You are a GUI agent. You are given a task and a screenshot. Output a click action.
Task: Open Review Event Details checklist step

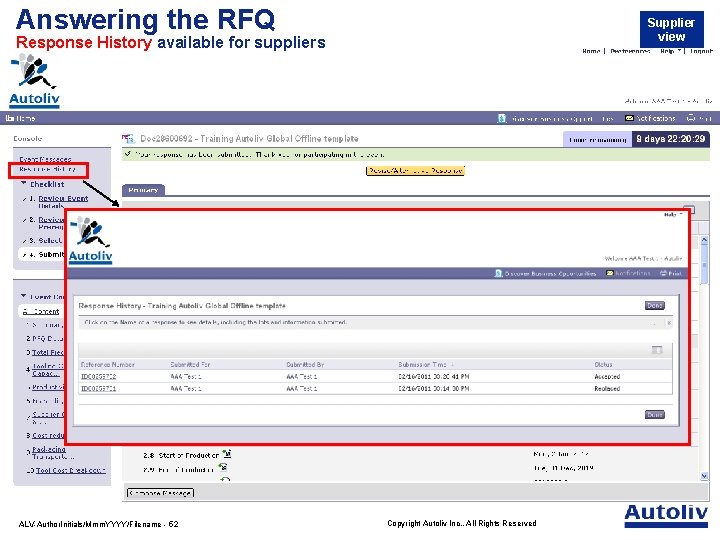pos(63,202)
